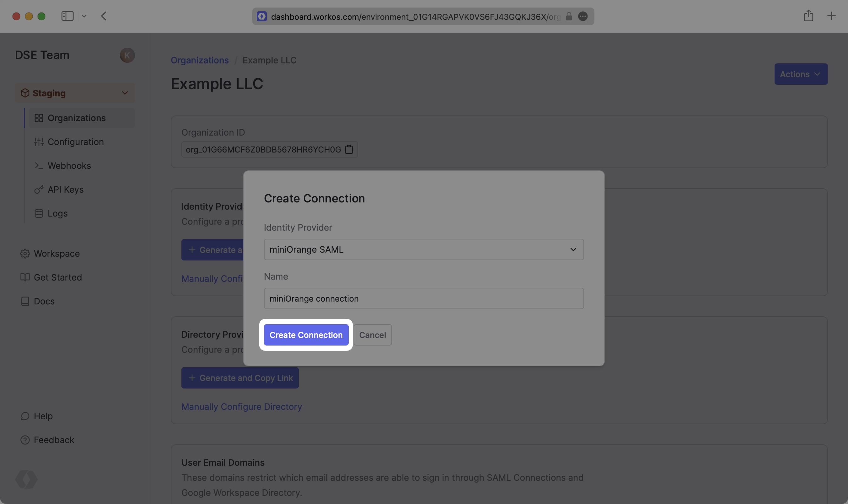
Task: Click the user avatar next to DSE Team
Action: pos(127,55)
